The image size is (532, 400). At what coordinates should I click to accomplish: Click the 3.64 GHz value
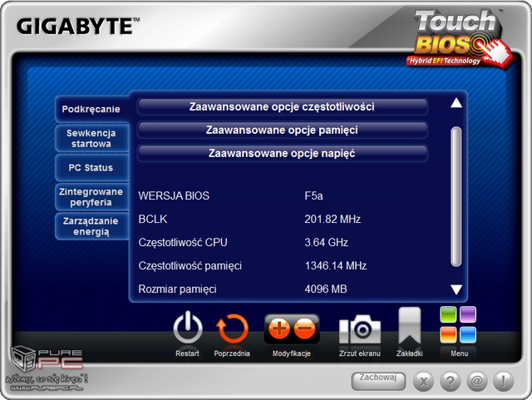pyautogui.click(x=327, y=243)
